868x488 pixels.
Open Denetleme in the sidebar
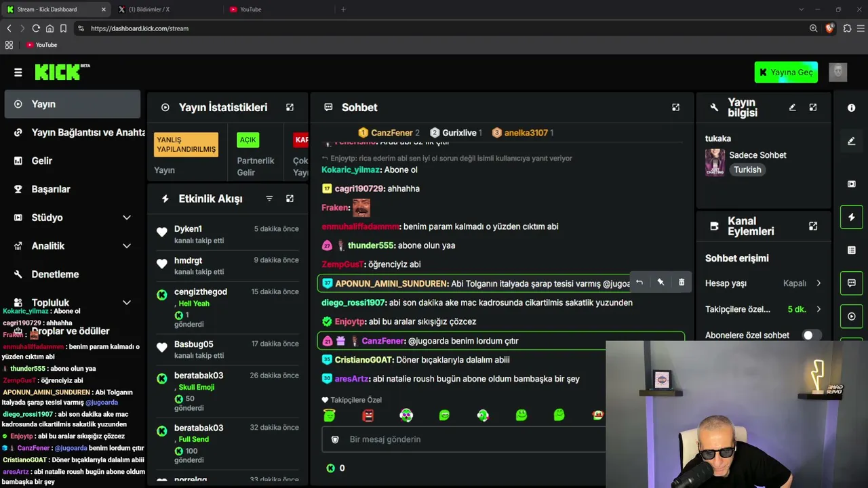pos(73,274)
